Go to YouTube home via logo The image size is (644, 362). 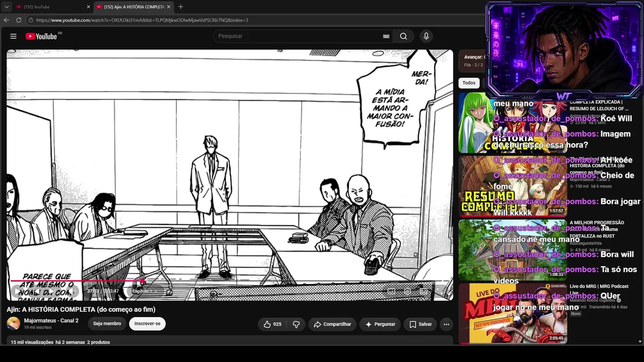[x=41, y=36]
